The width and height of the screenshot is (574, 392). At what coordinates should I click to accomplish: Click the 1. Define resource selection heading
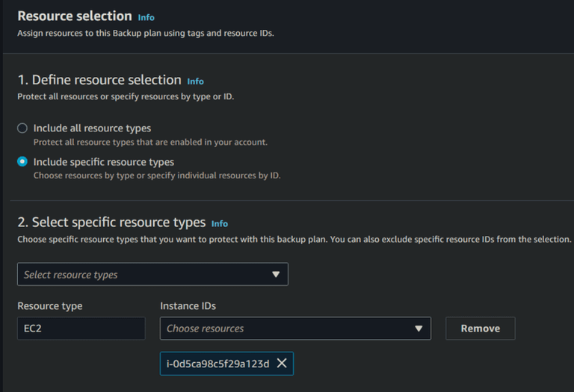coord(99,80)
